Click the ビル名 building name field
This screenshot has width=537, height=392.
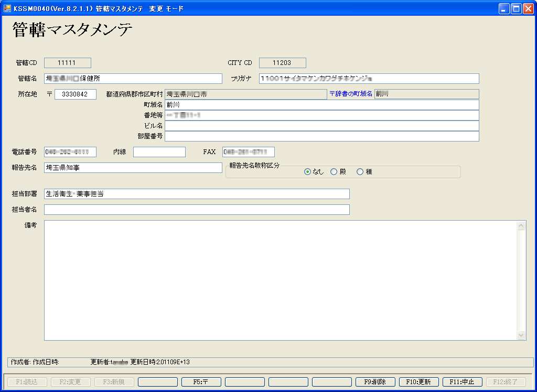coord(321,126)
